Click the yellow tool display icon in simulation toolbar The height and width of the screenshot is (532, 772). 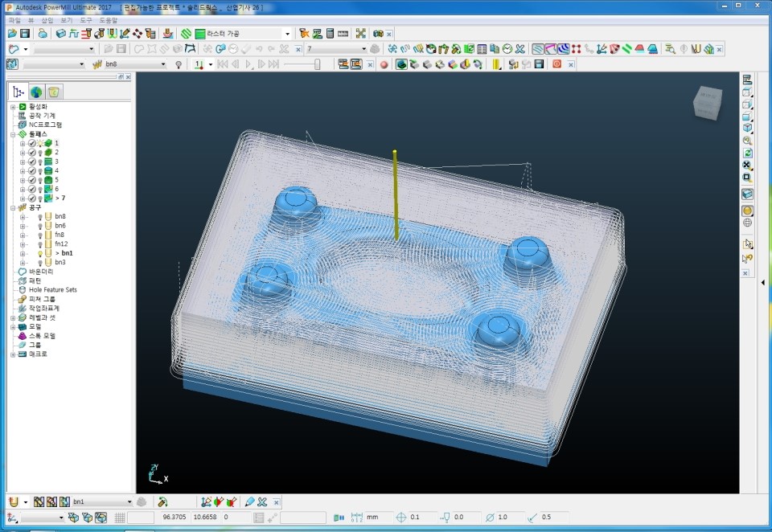pyautogui.click(x=496, y=64)
